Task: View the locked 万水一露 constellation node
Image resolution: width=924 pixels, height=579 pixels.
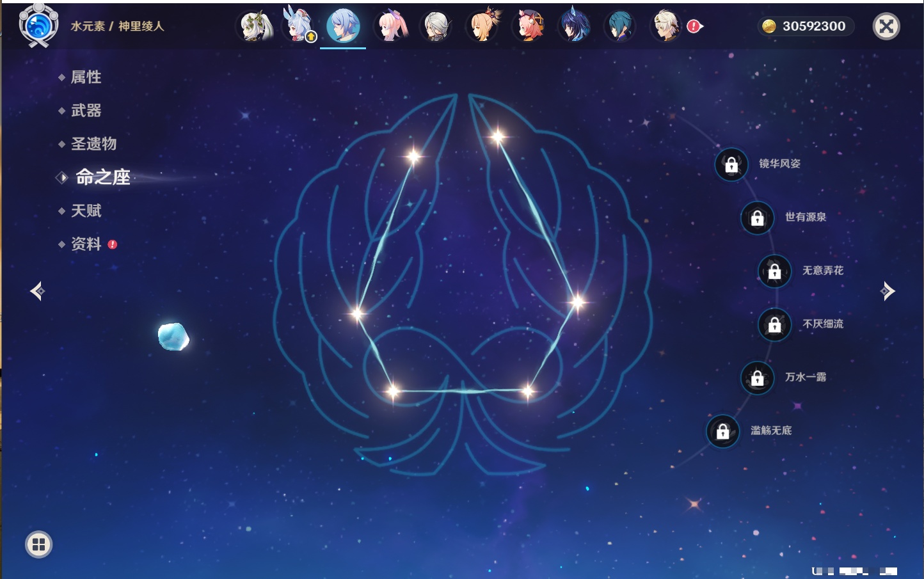Action: click(758, 377)
